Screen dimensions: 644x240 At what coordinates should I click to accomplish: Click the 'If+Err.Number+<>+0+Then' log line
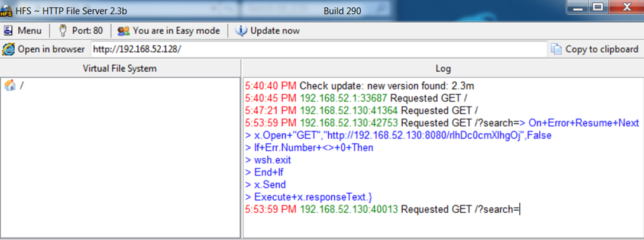309,148
